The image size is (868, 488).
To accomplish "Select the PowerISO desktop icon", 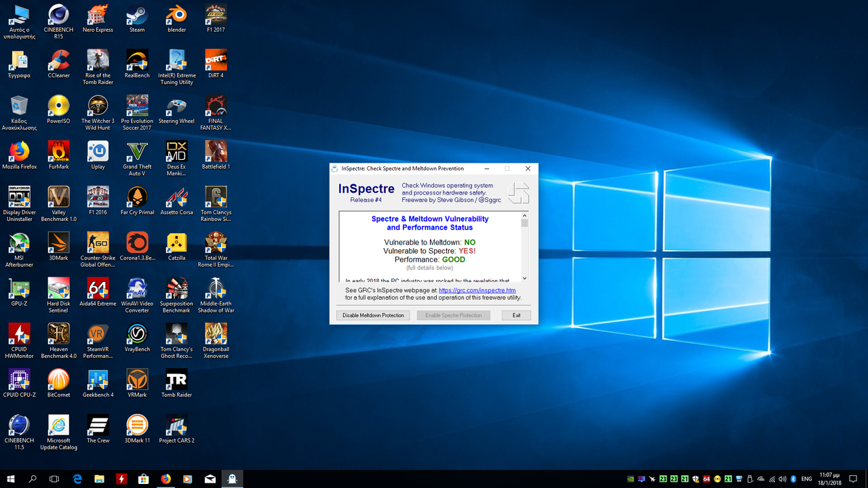I will coord(58,110).
